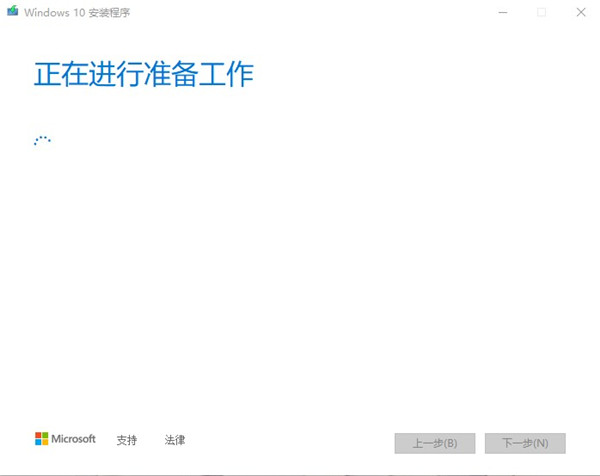Click the Windows 10 setup icon in title bar
The width and height of the screenshot is (600, 476).
tap(13, 11)
